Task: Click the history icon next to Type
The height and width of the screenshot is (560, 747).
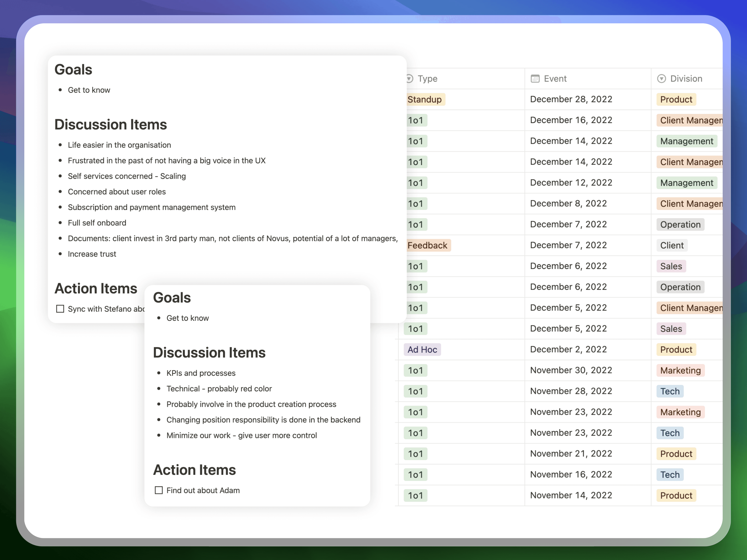Action: click(x=410, y=78)
